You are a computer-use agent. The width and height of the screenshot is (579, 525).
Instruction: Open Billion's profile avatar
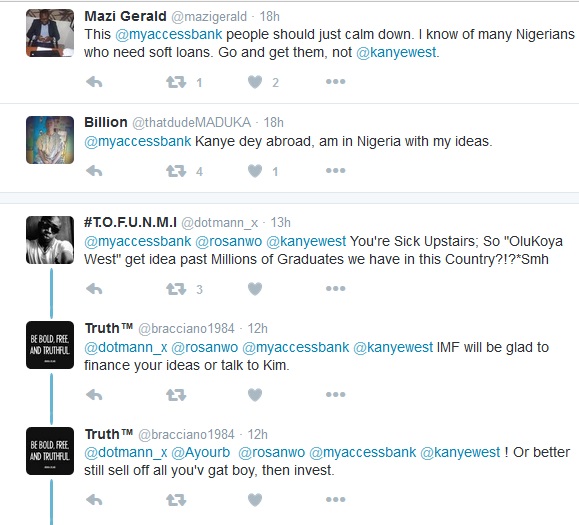pos(50,140)
